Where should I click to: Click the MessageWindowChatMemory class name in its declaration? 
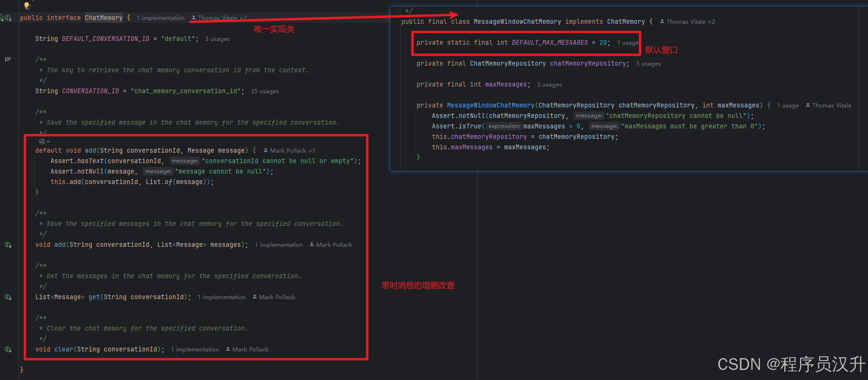point(518,22)
